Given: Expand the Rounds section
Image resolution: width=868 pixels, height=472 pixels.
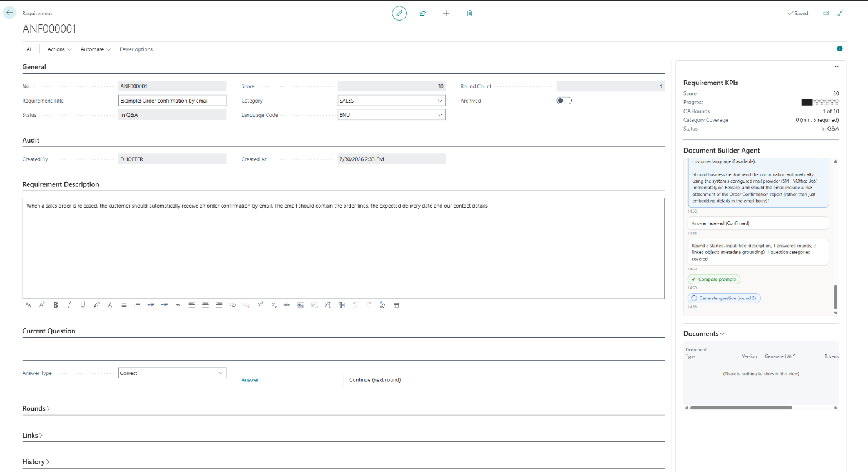Looking at the screenshot, I should 36,408.
